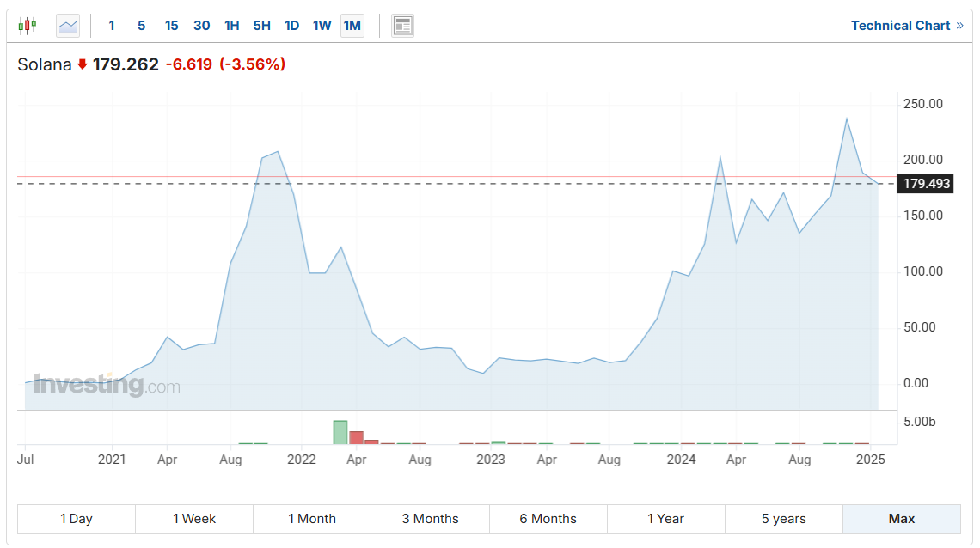Viewport: 980px width, 548px height.
Task: Click the 2025 date axis label
Action: pos(871,460)
